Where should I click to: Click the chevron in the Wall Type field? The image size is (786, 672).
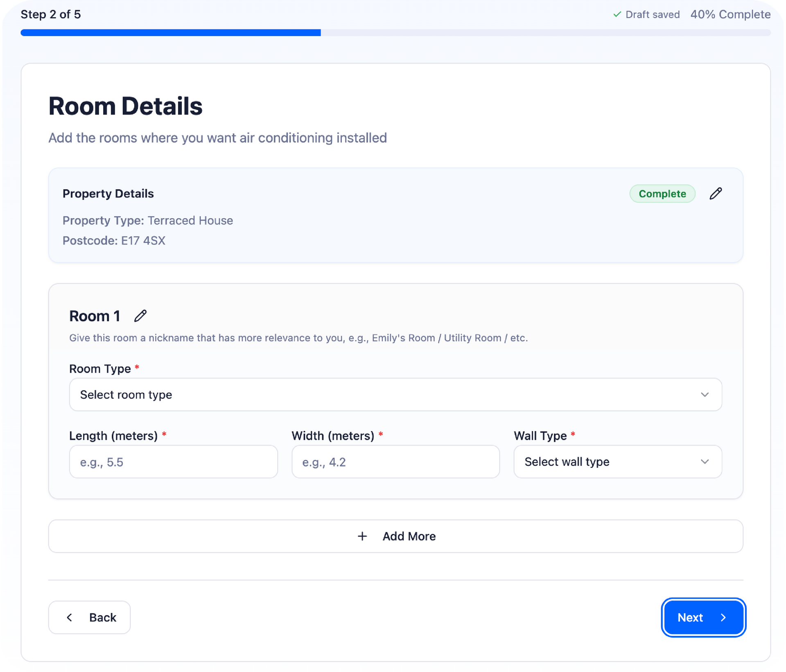(705, 462)
